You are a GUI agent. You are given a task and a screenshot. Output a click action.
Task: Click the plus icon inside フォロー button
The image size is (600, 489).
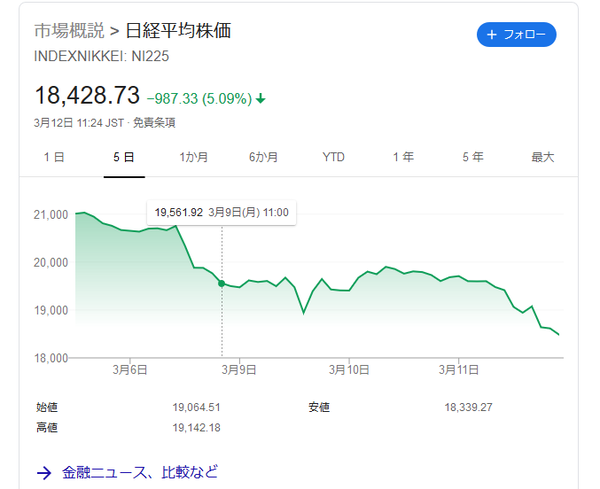click(492, 35)
